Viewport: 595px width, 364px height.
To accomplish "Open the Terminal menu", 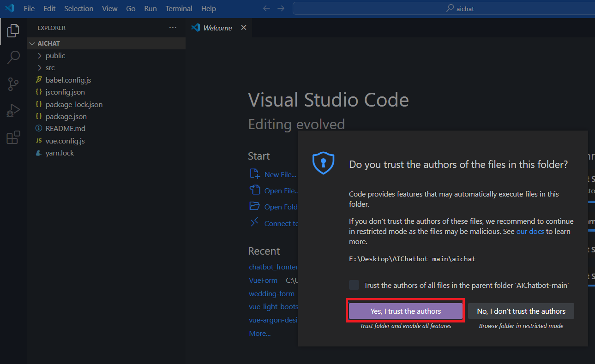I will (179, 8).
